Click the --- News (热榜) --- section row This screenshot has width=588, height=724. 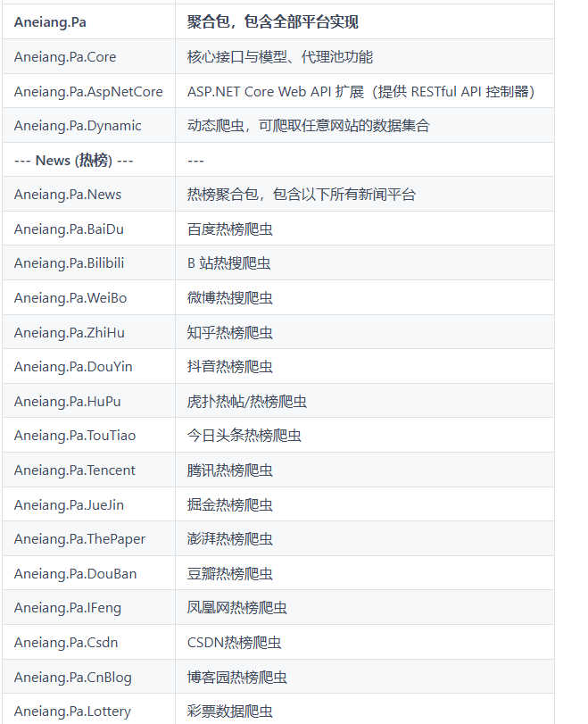pos(278,160)
